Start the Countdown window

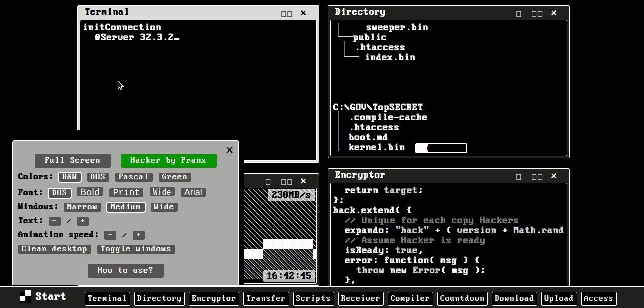(461, 299)
